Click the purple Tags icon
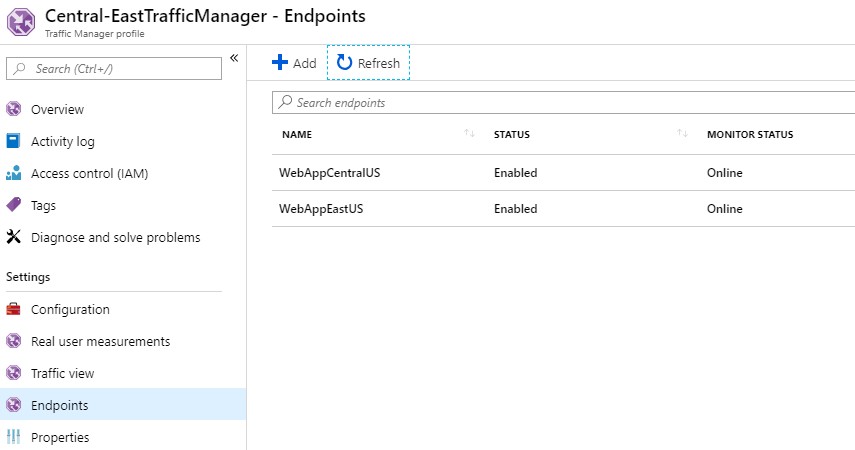This screenshot has height=450, width=855. tap(14, 205)
